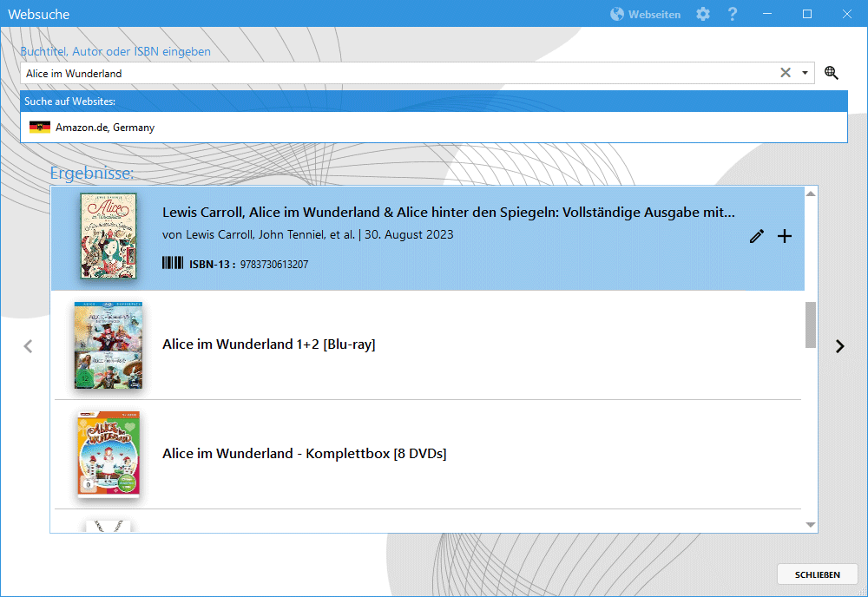
Task: Go to previous results page arrow
Action: coord(28,346)
